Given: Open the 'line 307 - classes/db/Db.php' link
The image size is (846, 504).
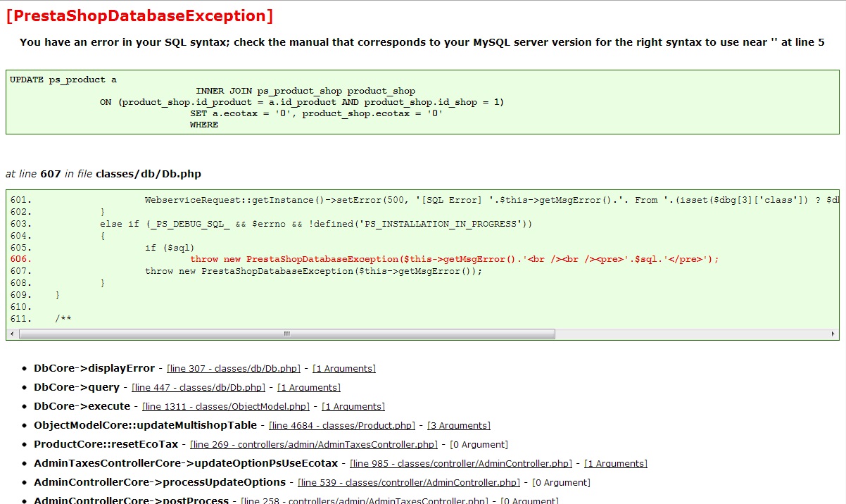Looking at the screenshot, I should (x=234, y=368).
